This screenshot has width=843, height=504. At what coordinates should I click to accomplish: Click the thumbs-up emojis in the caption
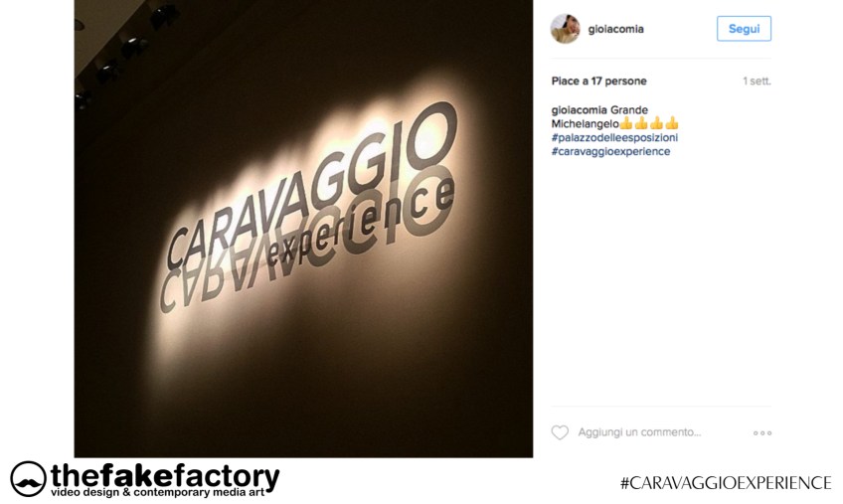(649, 123)
